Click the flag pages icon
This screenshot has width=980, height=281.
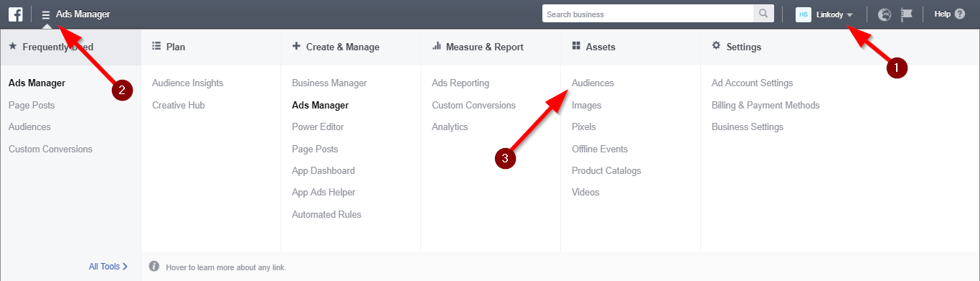[907, 14]
